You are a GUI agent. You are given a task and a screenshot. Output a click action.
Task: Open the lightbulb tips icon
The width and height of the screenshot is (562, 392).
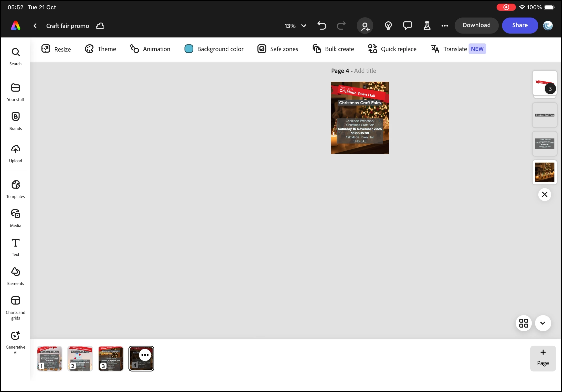click(x=388, y=26)
